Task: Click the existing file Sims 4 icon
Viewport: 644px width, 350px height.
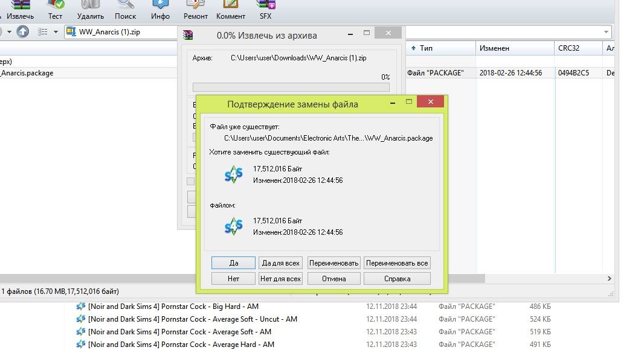Action: click(234, 174)
